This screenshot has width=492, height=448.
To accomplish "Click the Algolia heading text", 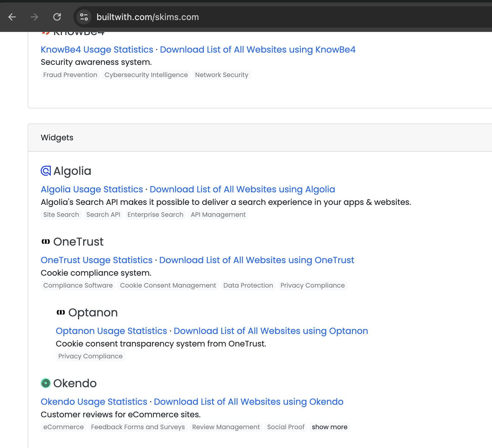I will (72, 171).
